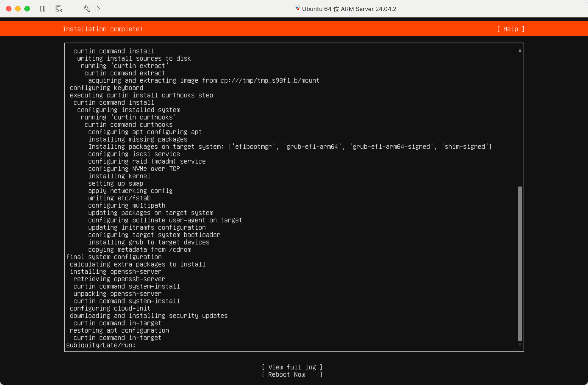The width and height of the screenshot is (588, 385).
Task: Click 'installing grub to target devices' line
Action: pos(149,242)
